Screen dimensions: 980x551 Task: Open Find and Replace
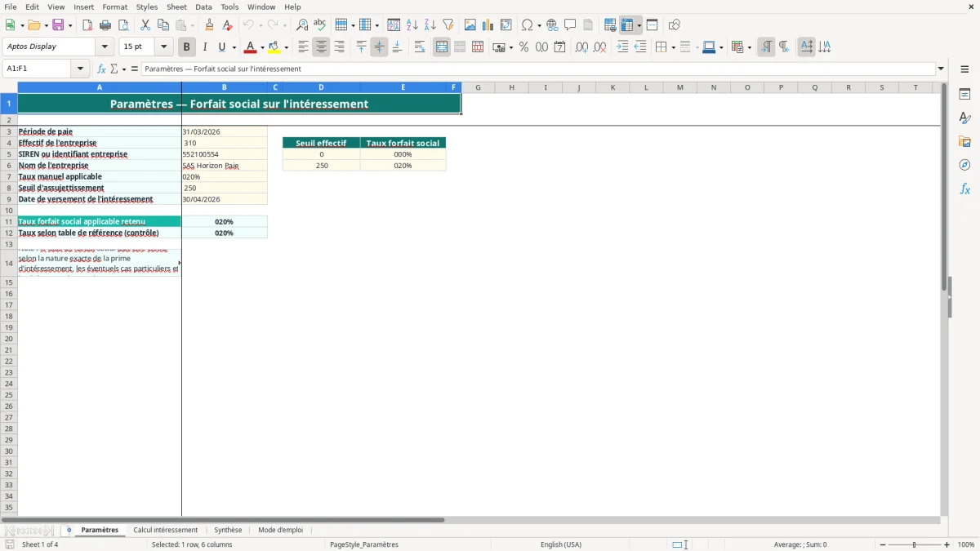[x=302, y=25]
